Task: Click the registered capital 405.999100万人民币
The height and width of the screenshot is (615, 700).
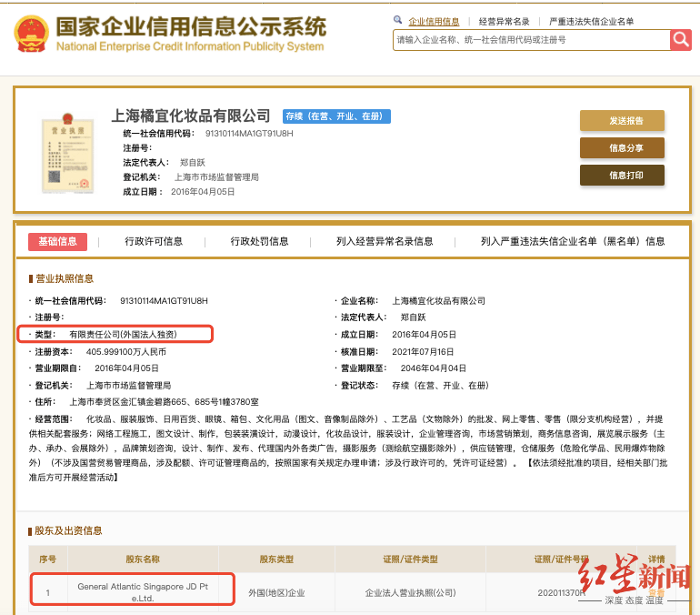Action: (x=125, y=352)
